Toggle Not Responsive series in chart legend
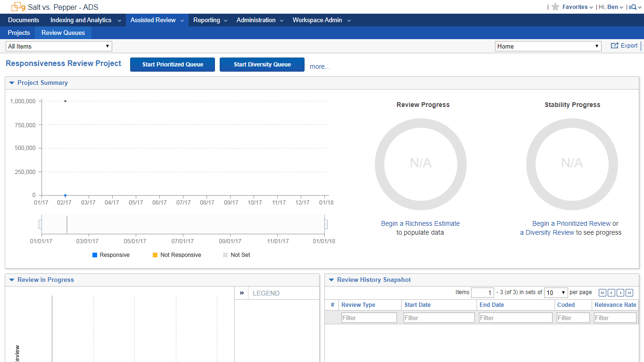 pyautogui.click(x=177, y=255)
